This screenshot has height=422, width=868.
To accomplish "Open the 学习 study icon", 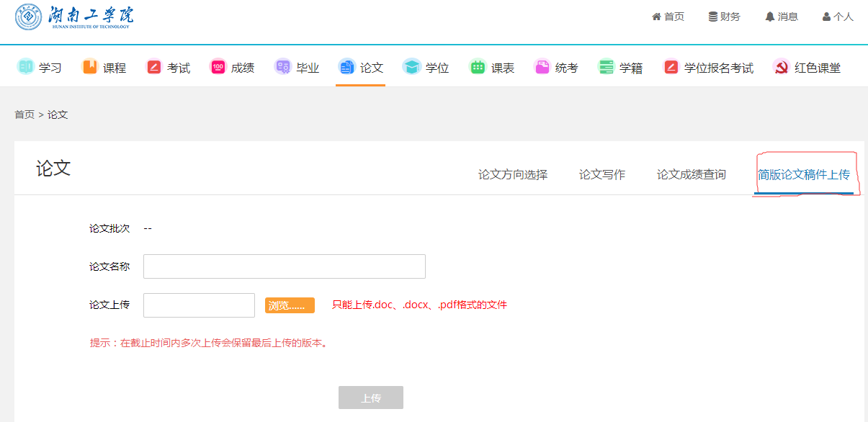I will tap(26, 67).
